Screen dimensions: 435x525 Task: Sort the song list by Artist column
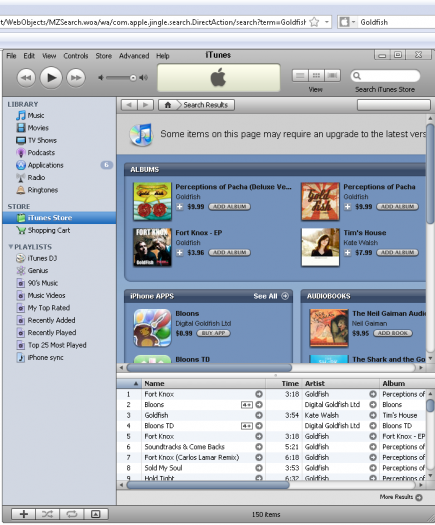pyautogui.click(x=341, y=383)
